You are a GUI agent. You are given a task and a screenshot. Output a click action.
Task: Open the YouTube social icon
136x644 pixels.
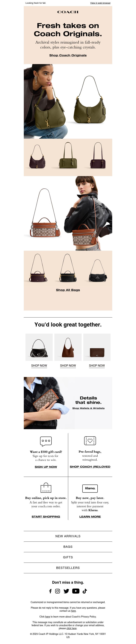pos(76,591)
